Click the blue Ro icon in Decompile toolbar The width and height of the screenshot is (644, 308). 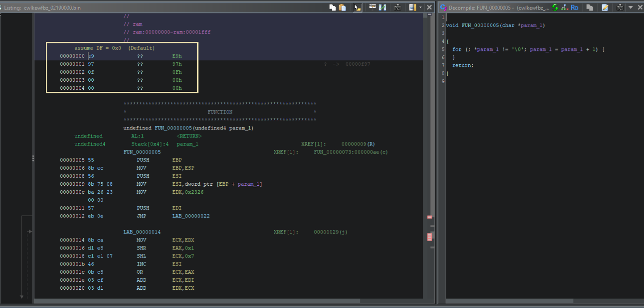pyautogui.click(x=574, y=8)
